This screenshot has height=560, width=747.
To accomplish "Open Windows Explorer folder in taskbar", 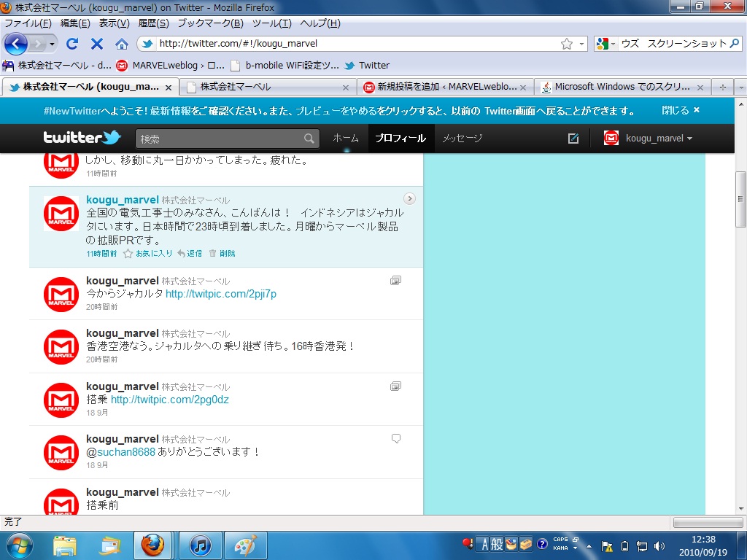I will pyautogui.click(x=65, y=546).
